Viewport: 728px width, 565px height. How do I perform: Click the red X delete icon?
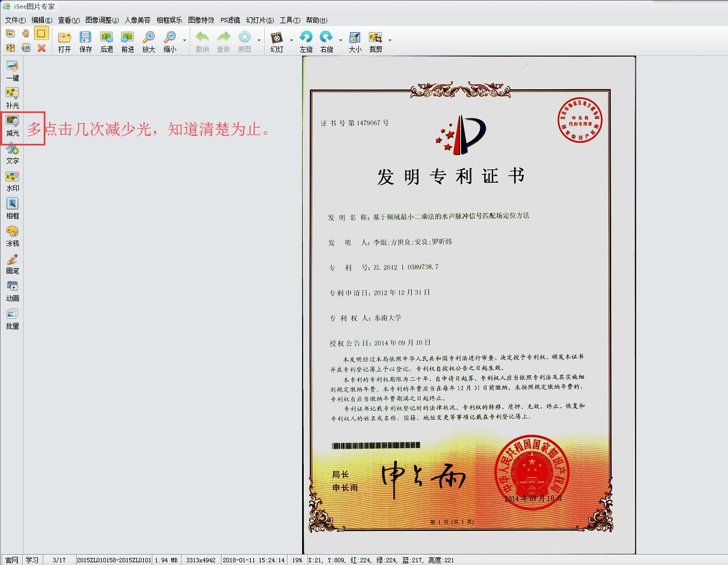41,48
